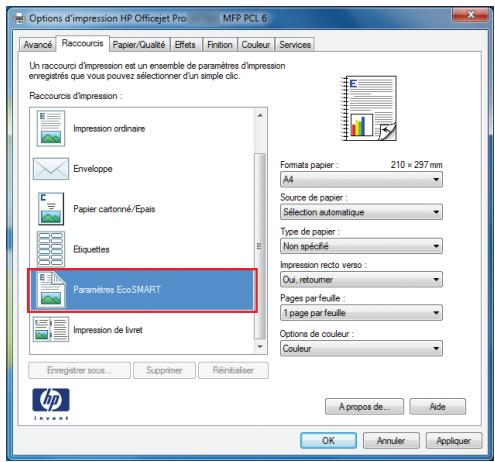Switch to the Avancé tab
The image size is (495, 462).
(x=37, y=45)
